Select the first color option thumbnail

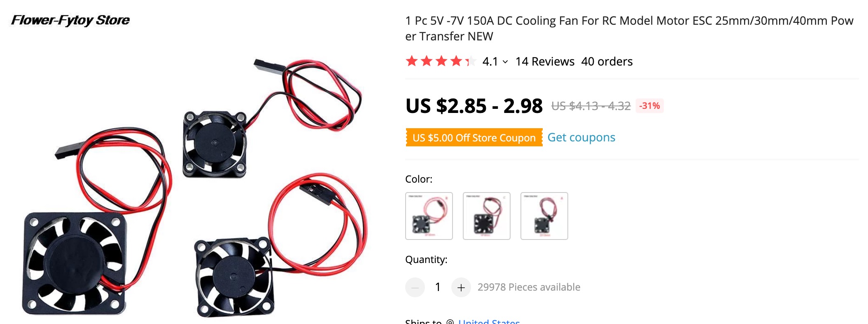point(429,216)
